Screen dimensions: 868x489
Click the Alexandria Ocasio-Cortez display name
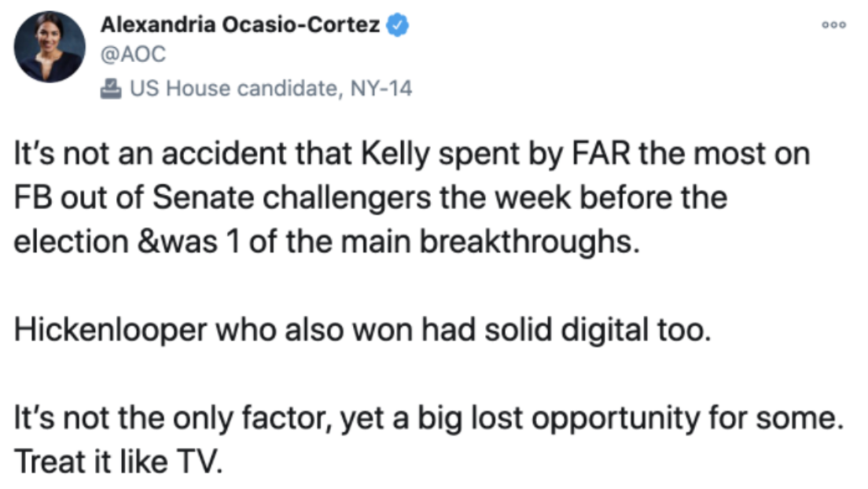241,25
